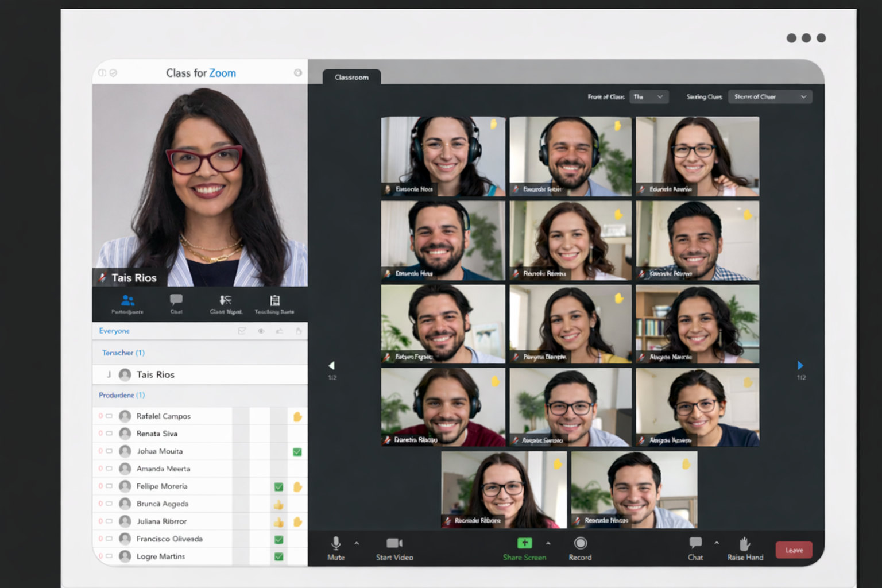Open the Participants panel icon
Viewport: 882px width, 588px height.
click(127, 300)
